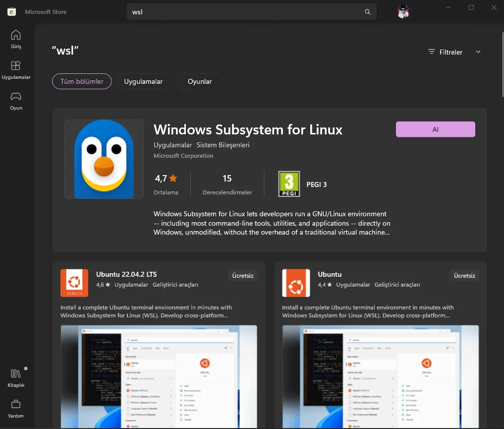Viewport: 504px width, 429px height.
Task: Select the Oyunlar filter tab
Action: [200, 81]
